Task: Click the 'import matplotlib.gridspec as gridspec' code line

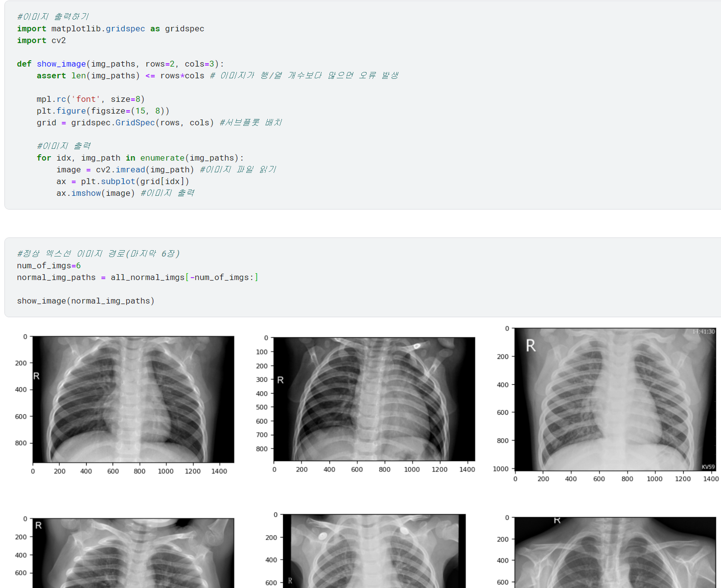Action: pos(111,29)
